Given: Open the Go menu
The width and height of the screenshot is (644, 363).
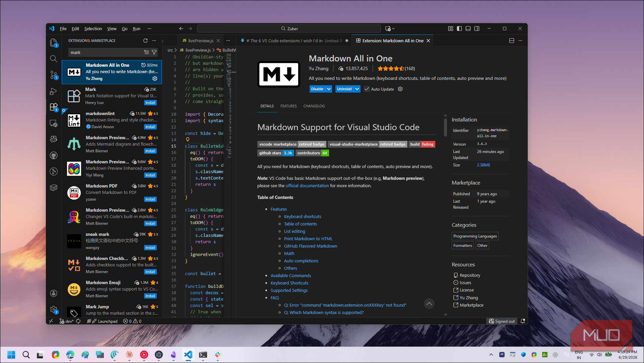Looking at the screenshot, I should (125, 29).
